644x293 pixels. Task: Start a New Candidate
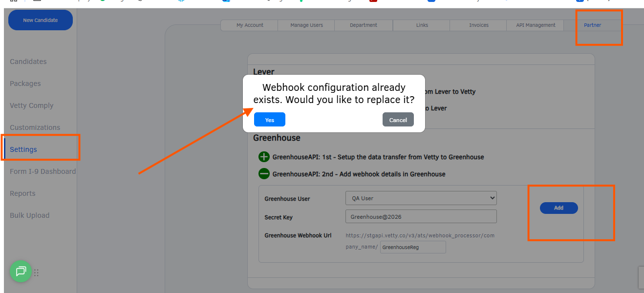pyautogui.click(x=41, y=20)
